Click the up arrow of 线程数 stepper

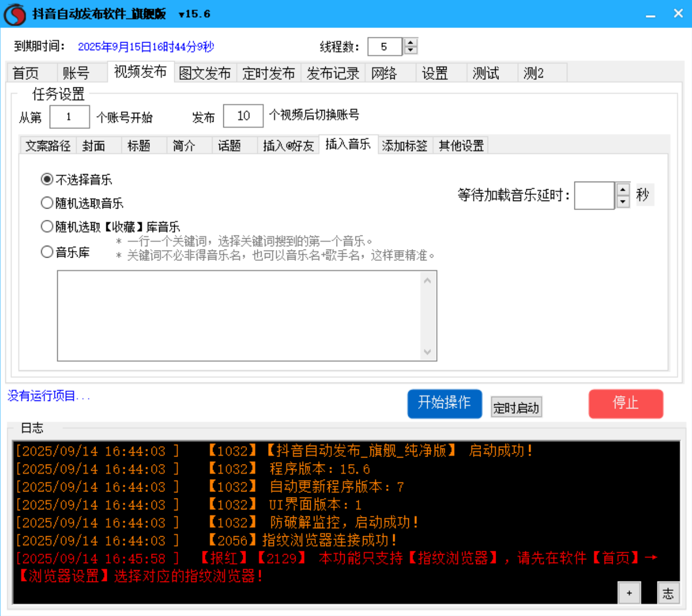409,43
